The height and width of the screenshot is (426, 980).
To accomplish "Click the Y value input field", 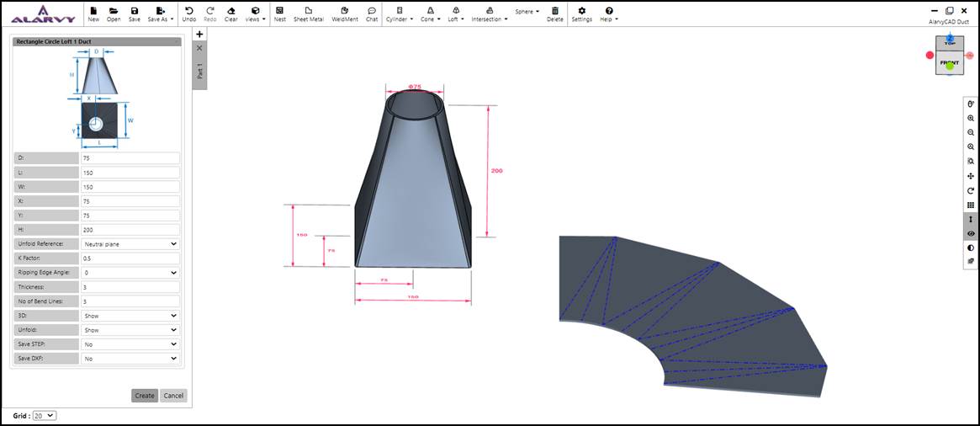I will (x=130, y=216).
